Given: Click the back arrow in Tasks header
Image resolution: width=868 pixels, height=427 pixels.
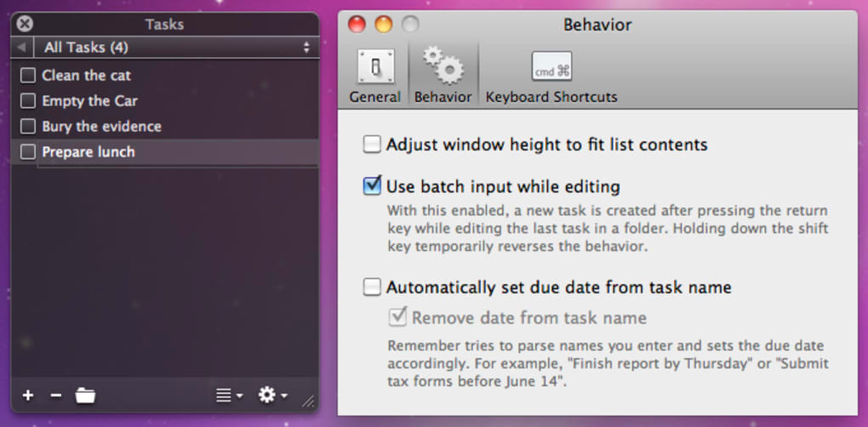Looking at the screenshot, I should tap(22, 48).
